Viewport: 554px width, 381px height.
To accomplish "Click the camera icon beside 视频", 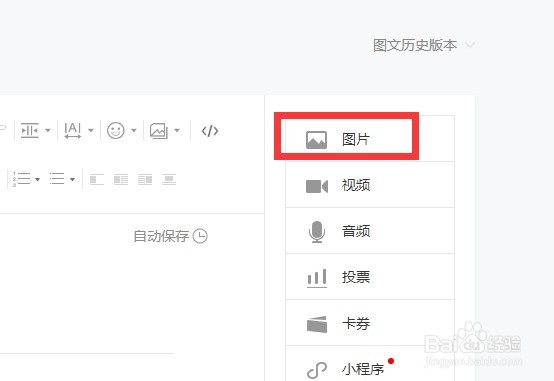I will click(x=317, y=186).
